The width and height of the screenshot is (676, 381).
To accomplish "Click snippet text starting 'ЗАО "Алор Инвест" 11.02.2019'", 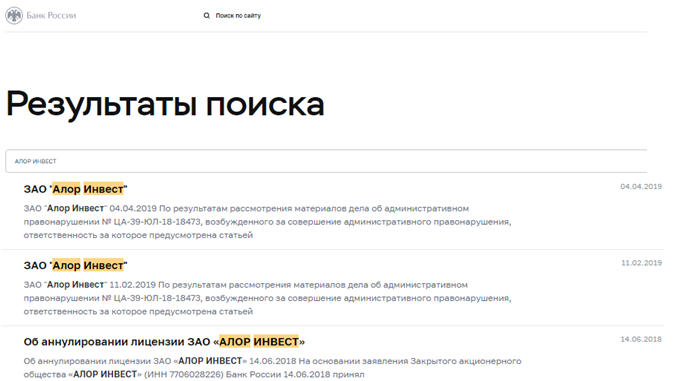I will tap(267, 298).
